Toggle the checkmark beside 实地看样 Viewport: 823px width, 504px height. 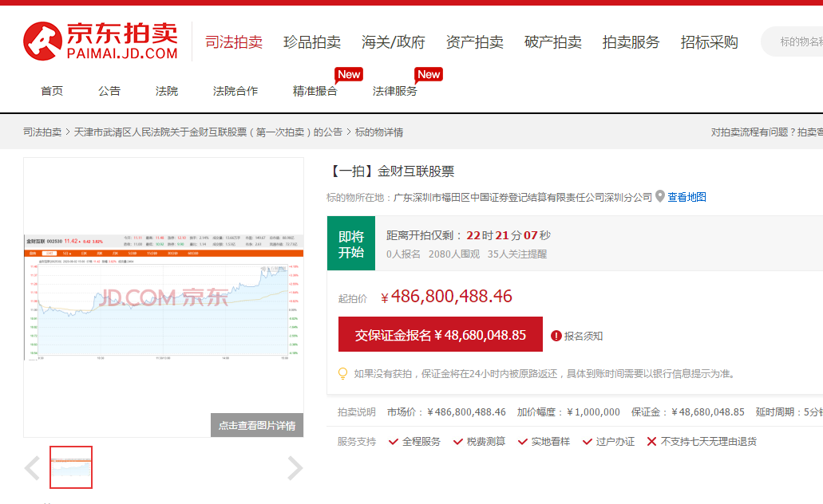point(520,441)
